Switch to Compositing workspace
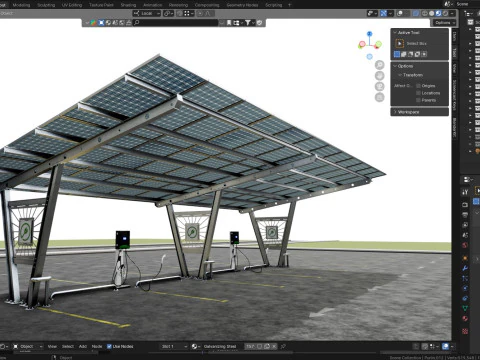Viewport: 480px width, 360px height. 207,5
